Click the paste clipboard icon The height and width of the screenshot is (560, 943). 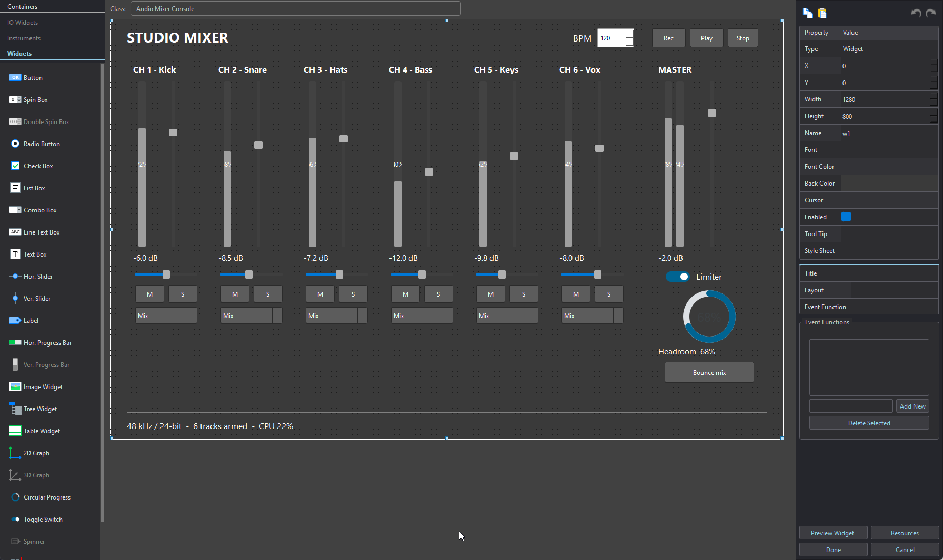coord(822,13)
